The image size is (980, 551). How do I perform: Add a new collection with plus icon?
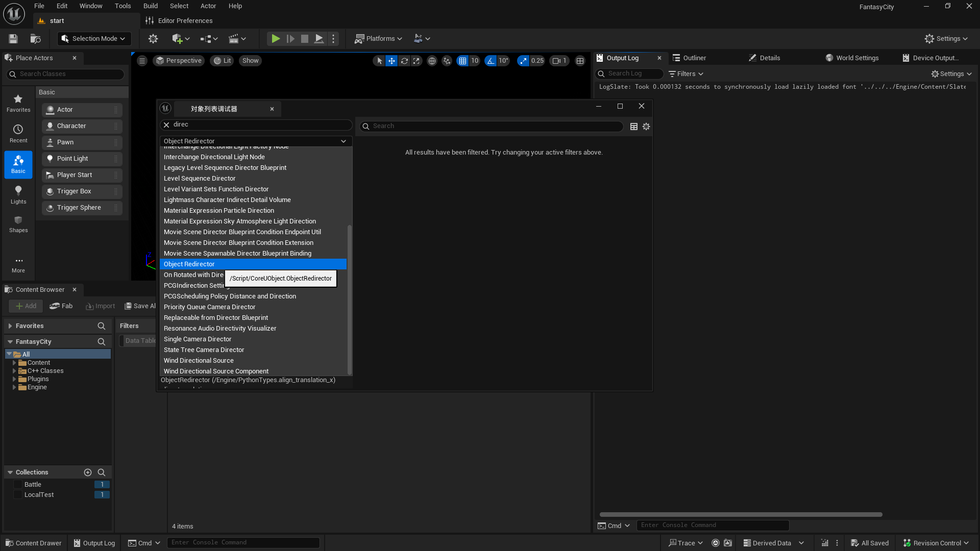88,472
